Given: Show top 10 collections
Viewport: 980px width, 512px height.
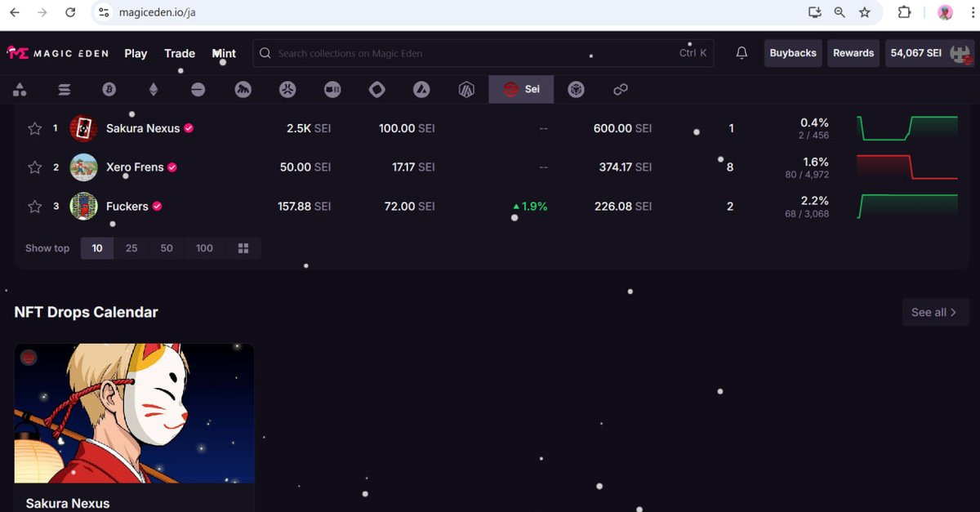Looking at the screenshot, I should tap(97, 248).
